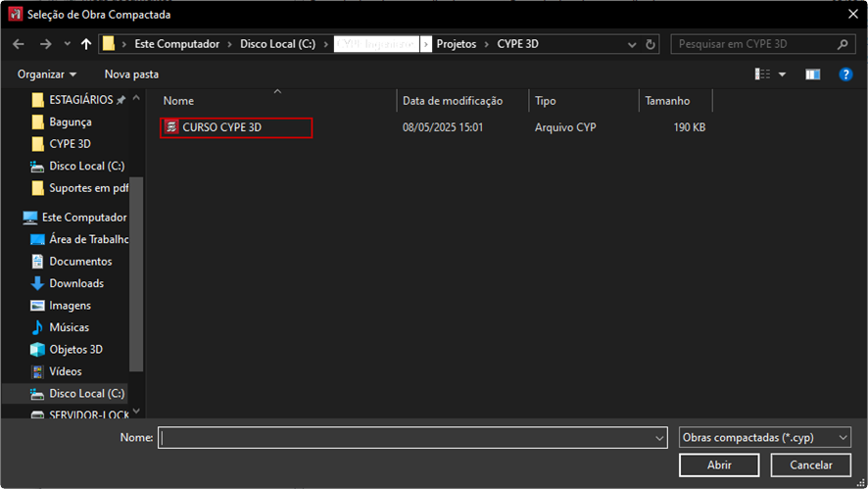This screenshot has width=868, height=489.
Task: Select 'Disco Local (C:)' in address path
Action: [x=277, y=44]
